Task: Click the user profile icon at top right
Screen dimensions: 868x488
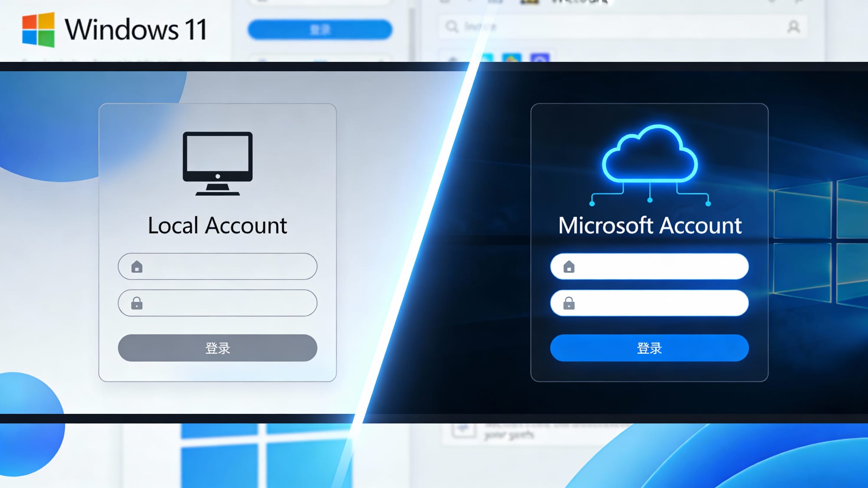Action: coord(793,27)
